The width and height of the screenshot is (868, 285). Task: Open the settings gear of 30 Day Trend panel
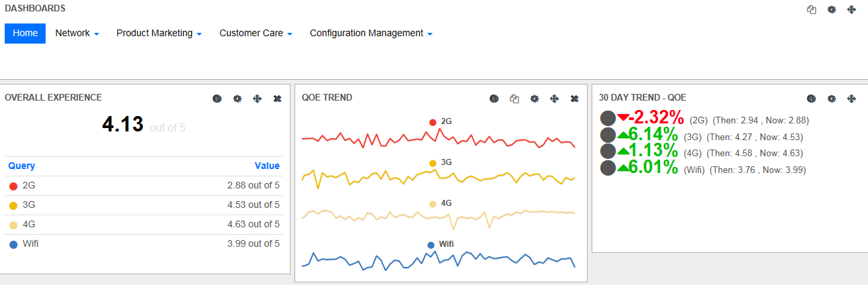832,99
